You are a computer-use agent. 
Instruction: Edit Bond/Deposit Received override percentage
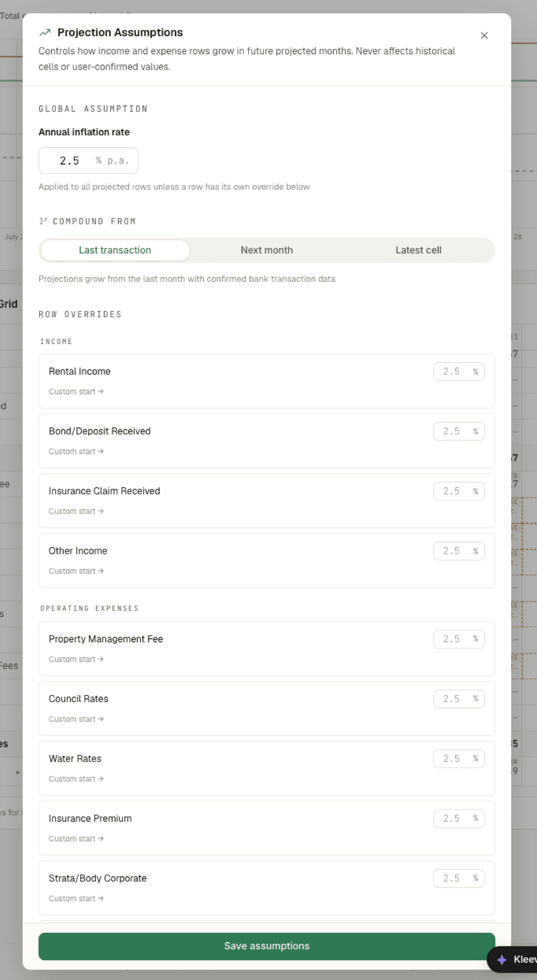tap(459, 431)
